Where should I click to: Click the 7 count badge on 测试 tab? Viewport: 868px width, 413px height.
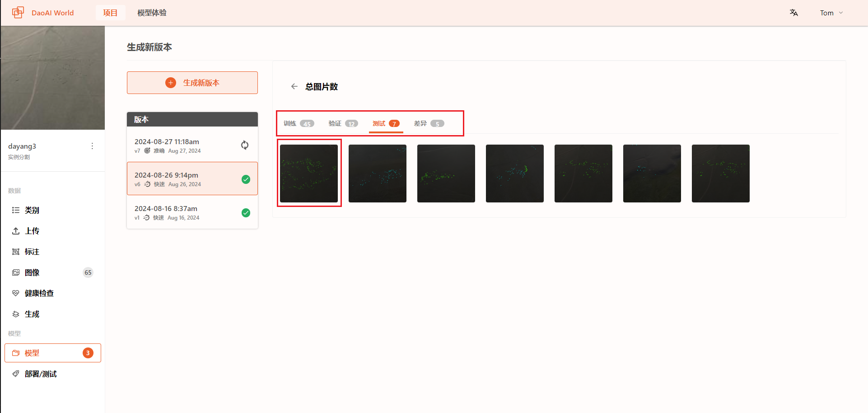394,123
